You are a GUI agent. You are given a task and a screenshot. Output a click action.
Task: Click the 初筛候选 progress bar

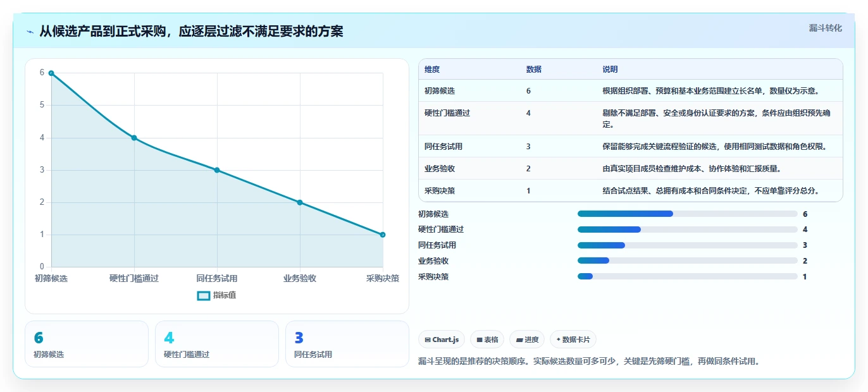[688, 214]
